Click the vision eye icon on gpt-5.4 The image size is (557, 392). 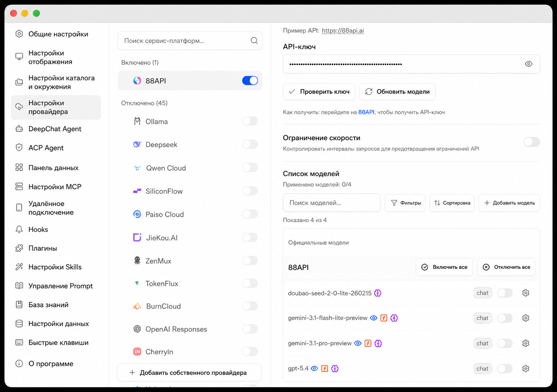pos(314,369)
